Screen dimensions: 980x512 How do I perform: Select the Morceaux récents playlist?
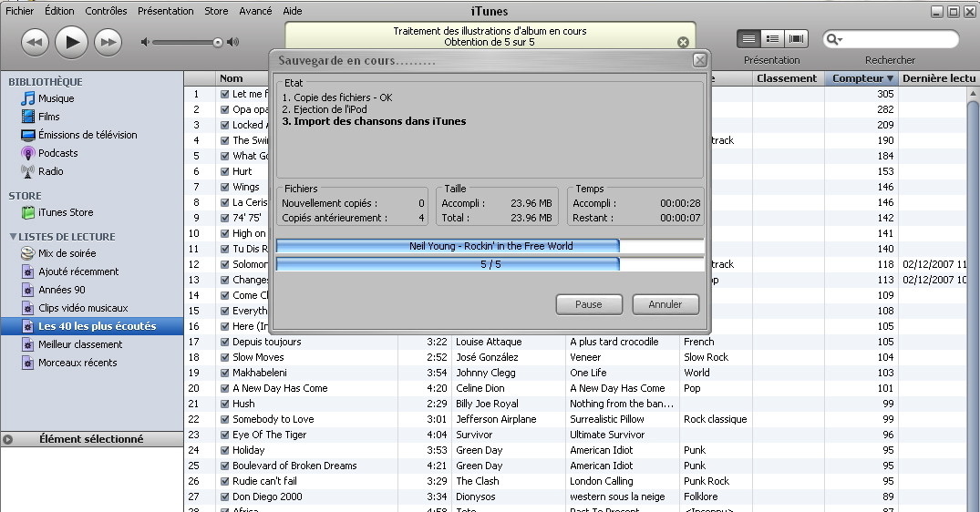[x=77, y=363]
